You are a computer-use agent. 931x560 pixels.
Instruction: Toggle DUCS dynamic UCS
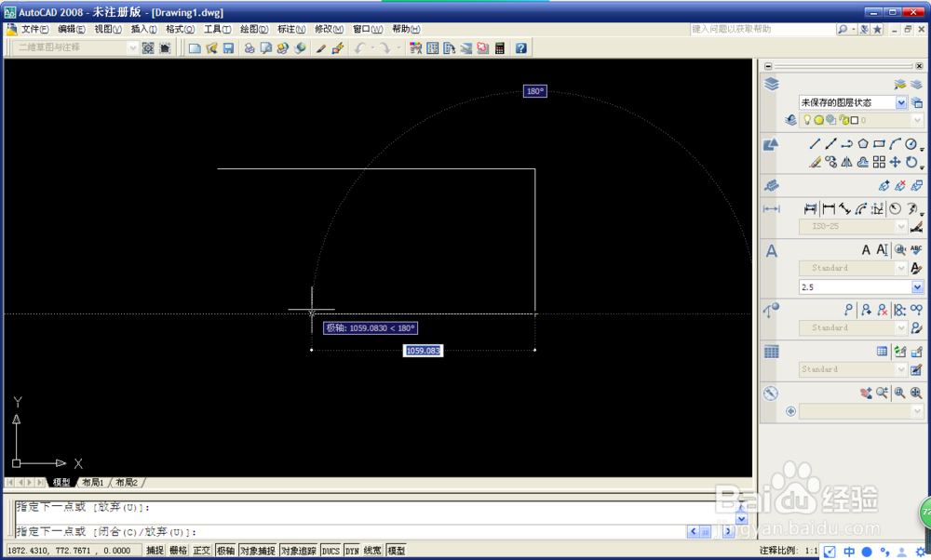click(x=331, y=551)
